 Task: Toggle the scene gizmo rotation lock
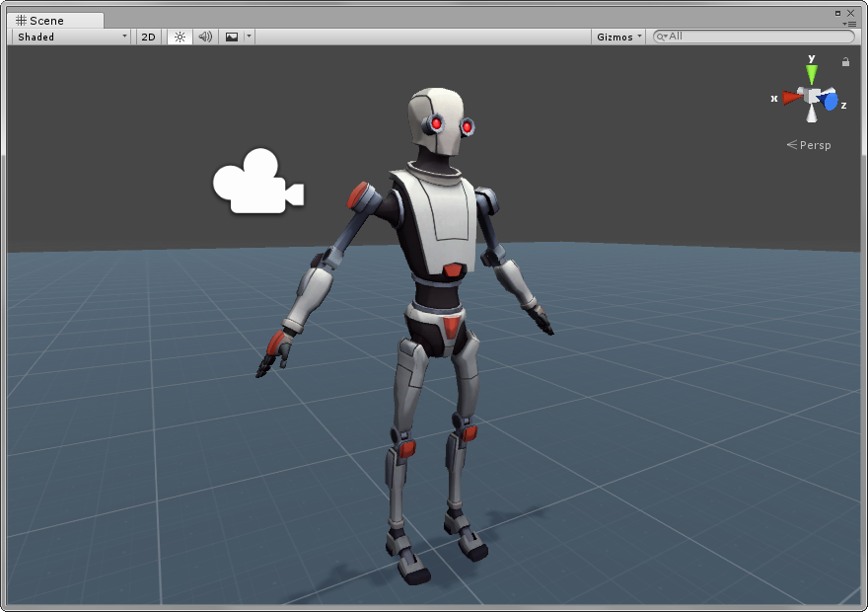(845, 62)
